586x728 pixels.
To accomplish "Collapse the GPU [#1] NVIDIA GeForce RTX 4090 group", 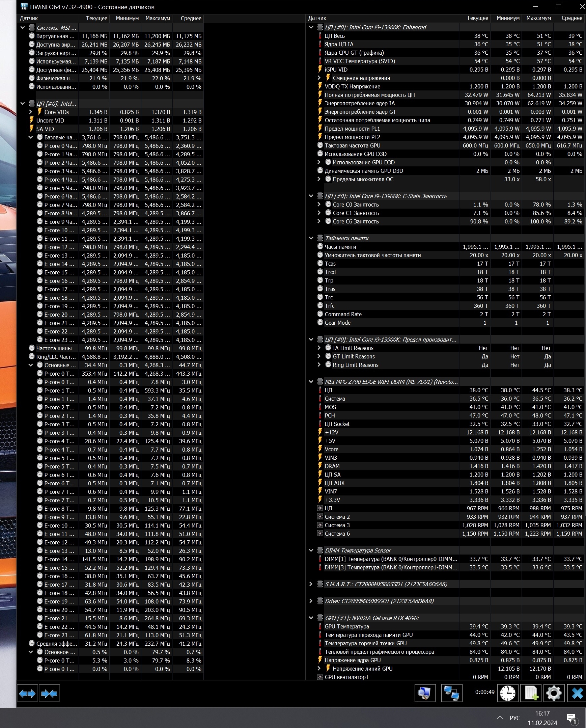I will point(311,618).
